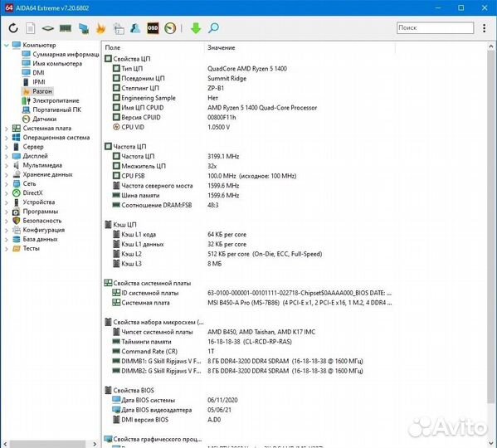Click the Кэш ЦП group header
This screenshot has width=497, height=448.
pos(120,225)
